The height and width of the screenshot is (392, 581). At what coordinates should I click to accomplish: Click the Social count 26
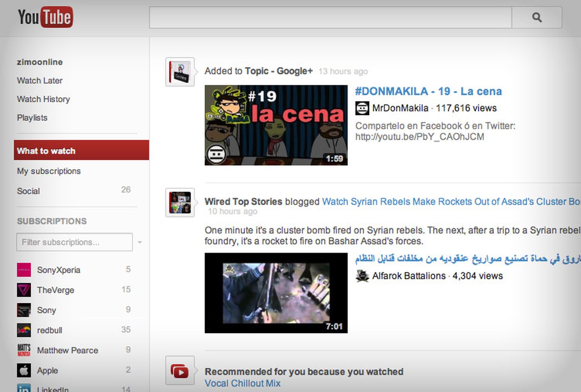tap(126, 190)
